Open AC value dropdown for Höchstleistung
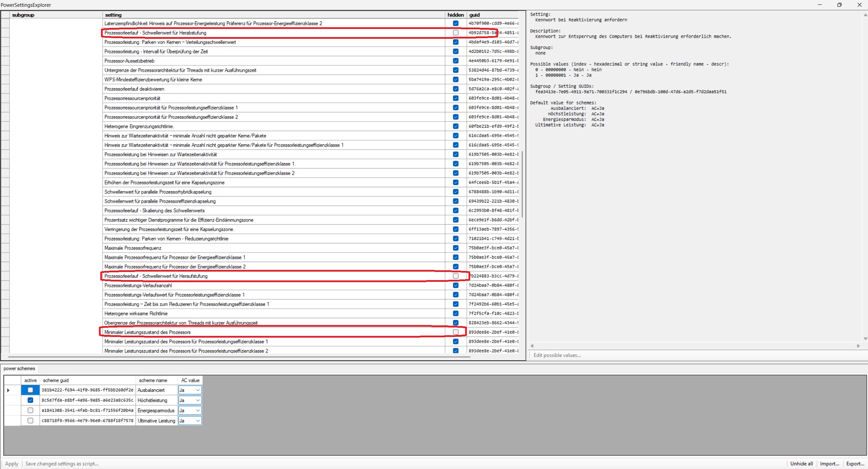 point(198,400)
